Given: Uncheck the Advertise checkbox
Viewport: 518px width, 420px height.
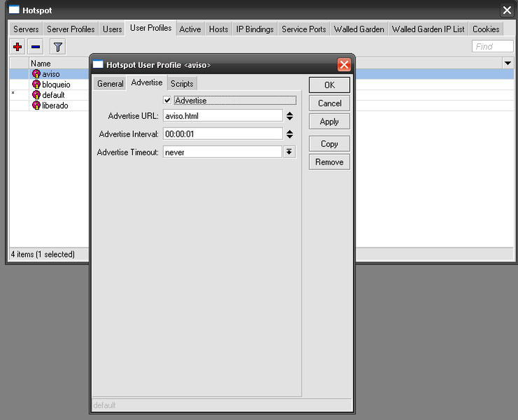Looking at the screenshot, I should click(x=167, y=100).
